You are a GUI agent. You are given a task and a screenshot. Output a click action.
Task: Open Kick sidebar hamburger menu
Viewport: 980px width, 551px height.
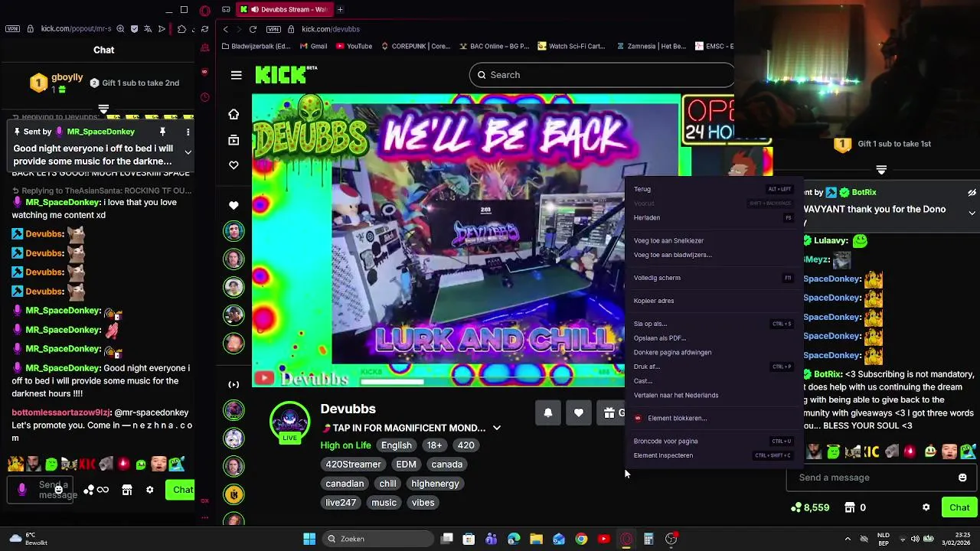[236, 75]
